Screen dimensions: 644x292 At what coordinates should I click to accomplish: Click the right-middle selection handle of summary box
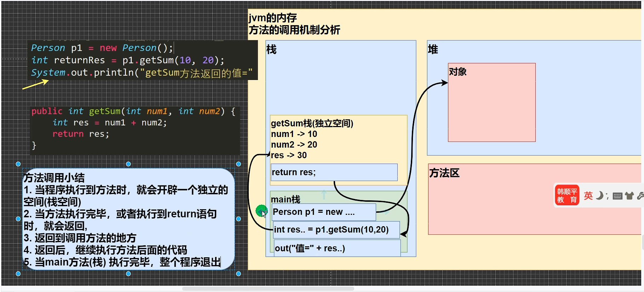(x=238, y=219)
